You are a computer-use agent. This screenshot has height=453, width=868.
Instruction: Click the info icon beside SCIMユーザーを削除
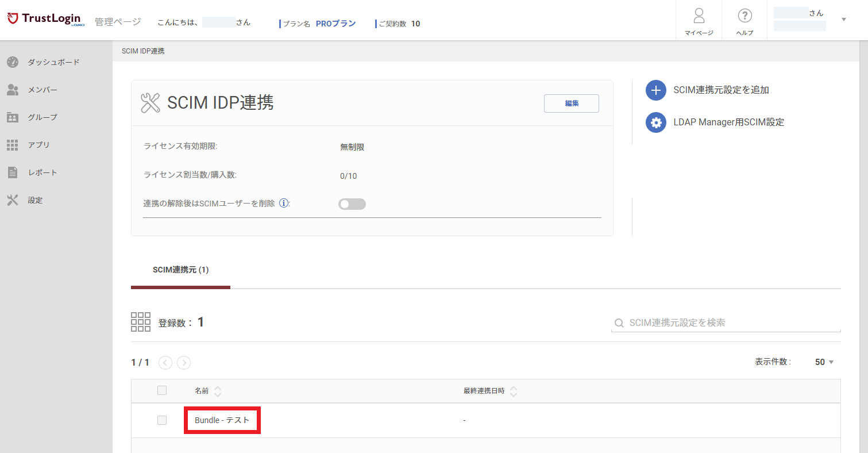283,204
